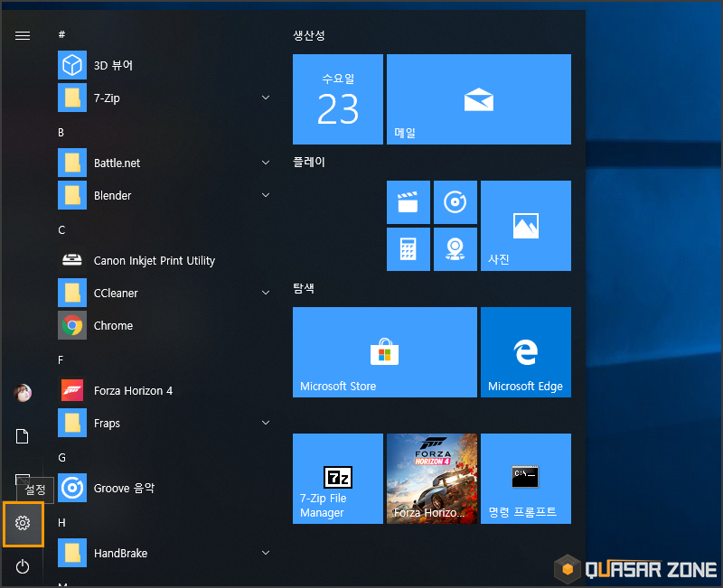Expand the Fraps folder chevron

pyautogui.click(x=266, y=423)
